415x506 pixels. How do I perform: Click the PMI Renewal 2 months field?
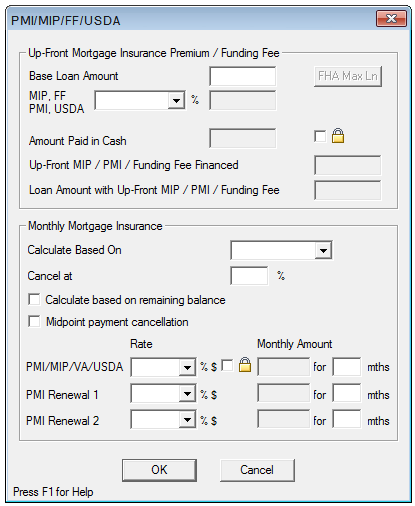[347, 419]
